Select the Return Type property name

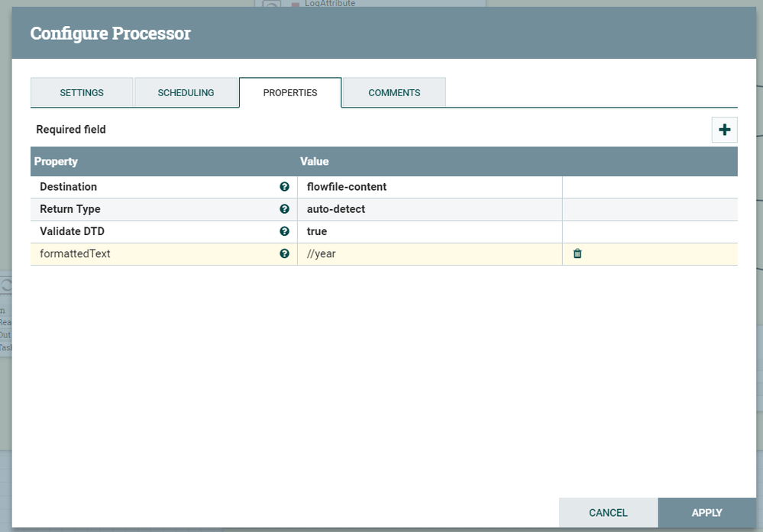(70, 209)
